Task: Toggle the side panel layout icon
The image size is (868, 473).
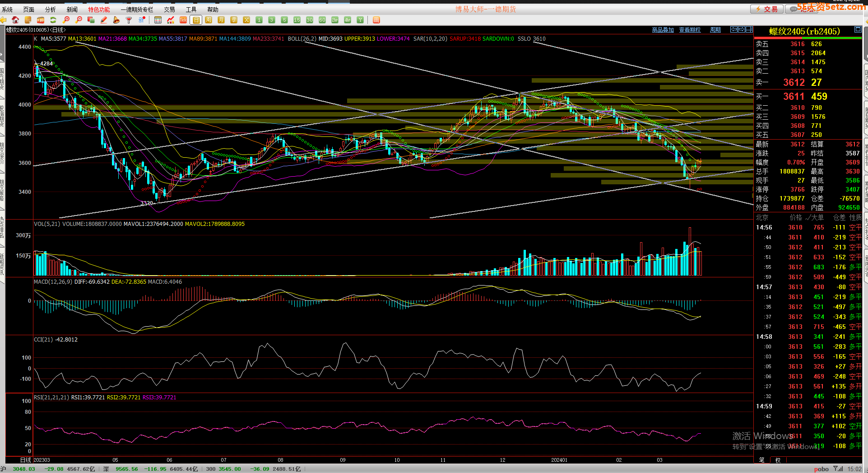Action: tap(749, 30)
